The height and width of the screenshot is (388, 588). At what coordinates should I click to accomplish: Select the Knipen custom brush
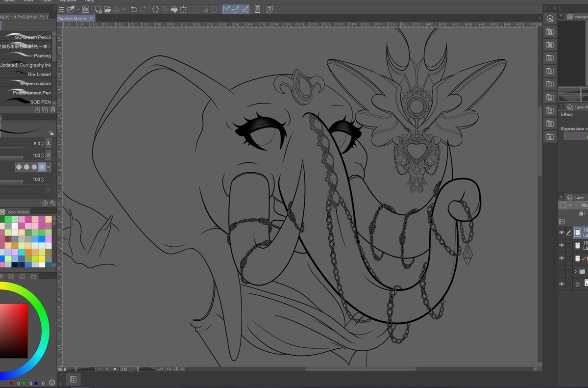coord(26,83)
